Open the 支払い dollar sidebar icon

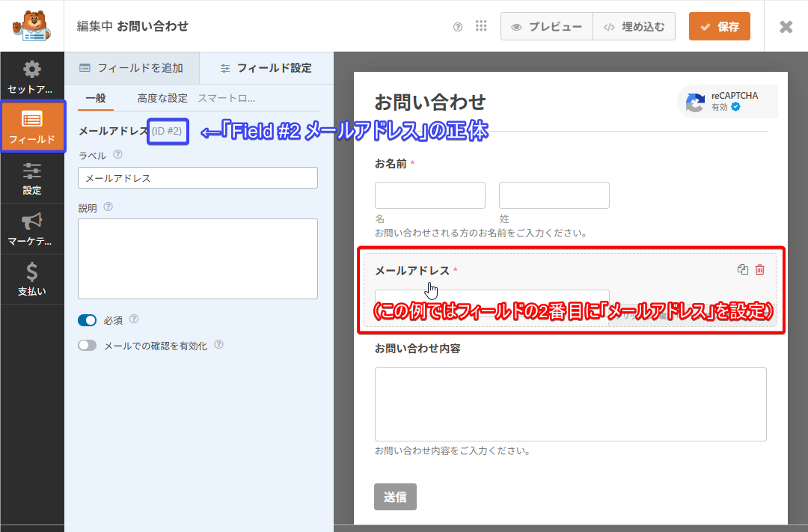(32, 280)
